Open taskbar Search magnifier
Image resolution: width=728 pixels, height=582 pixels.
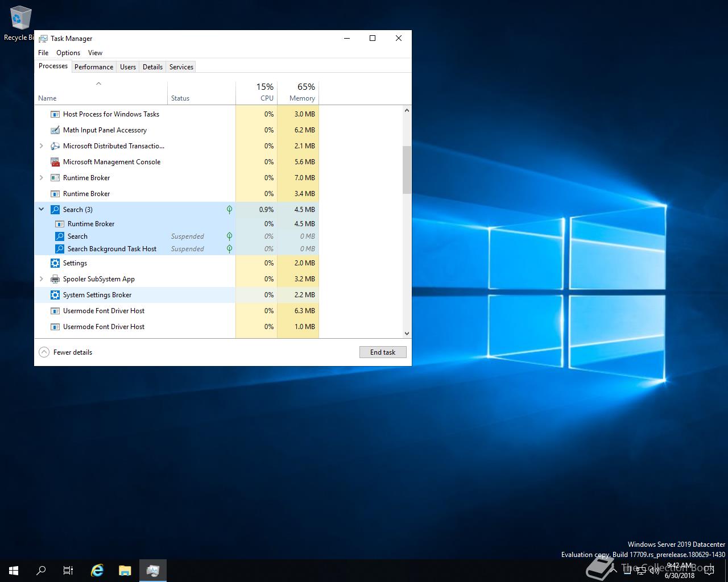(41, 571)
